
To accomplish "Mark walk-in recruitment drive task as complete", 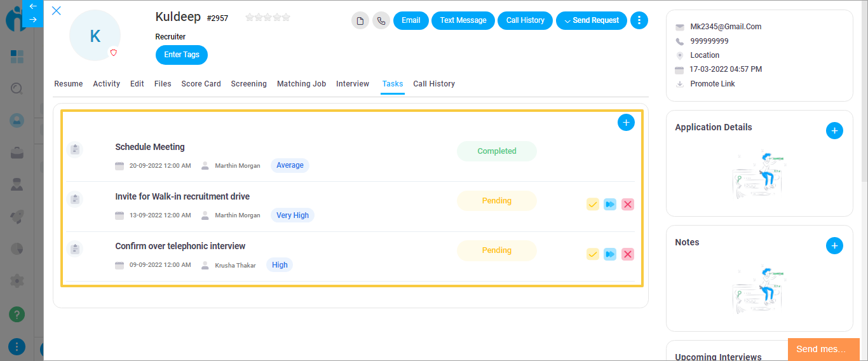I will pos(592,204).
